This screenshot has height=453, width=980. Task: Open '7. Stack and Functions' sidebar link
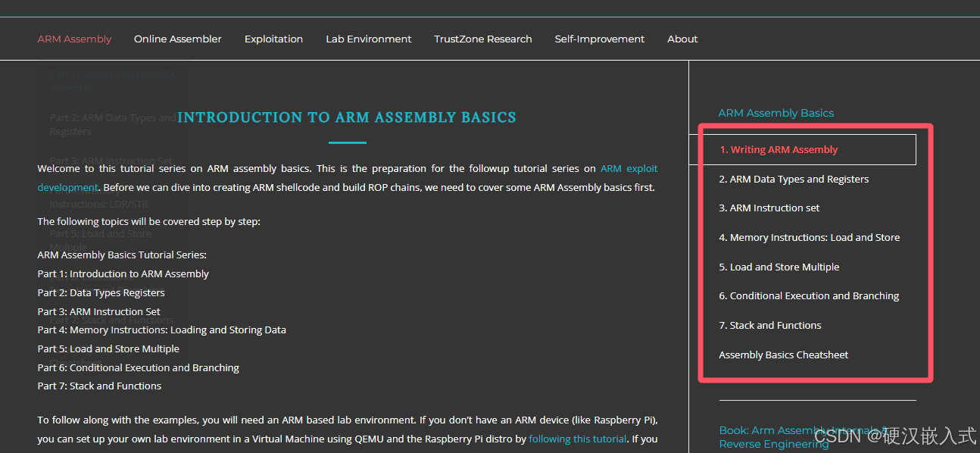[770, 325]
